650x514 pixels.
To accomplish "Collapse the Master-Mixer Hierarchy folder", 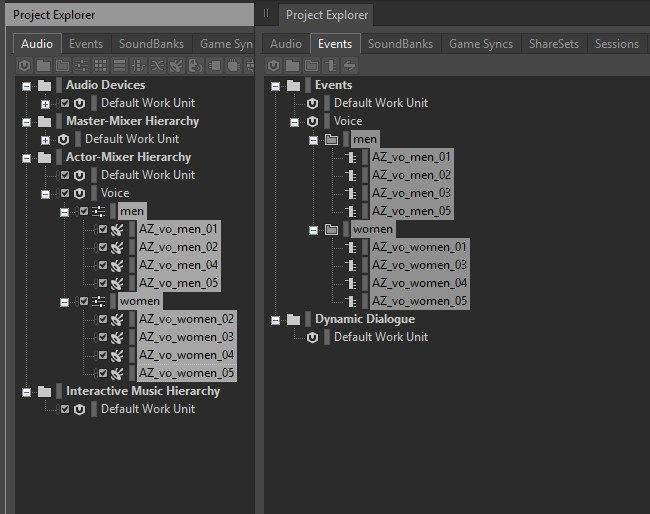I will [x=27, y=122].
